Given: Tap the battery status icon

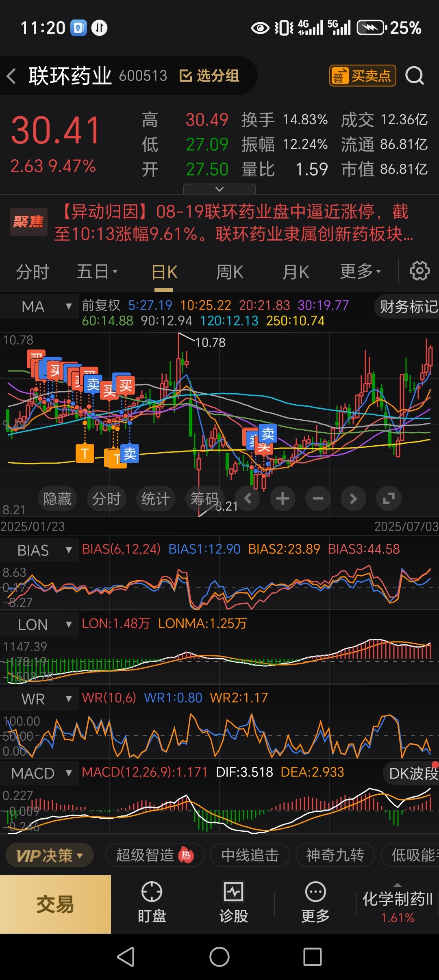Looking at the screenshot, I should (x=371, y=28).
